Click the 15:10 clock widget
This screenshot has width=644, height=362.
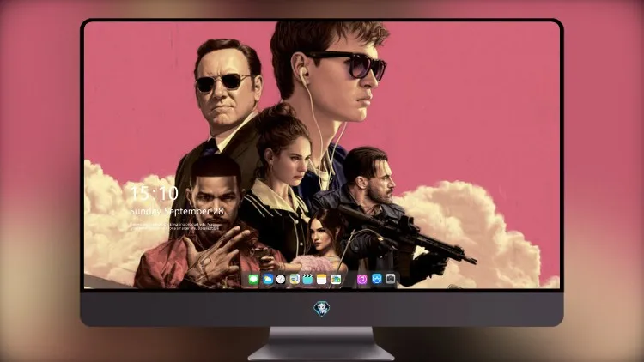(x=154, y=193)
